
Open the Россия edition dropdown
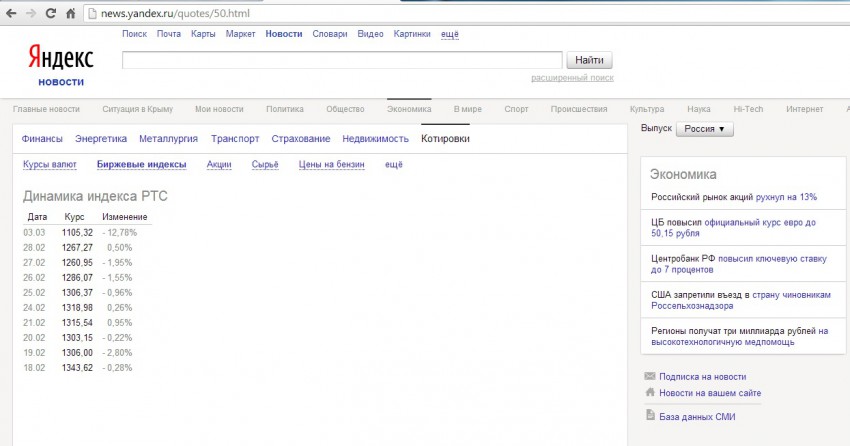(x=705, y=129)
